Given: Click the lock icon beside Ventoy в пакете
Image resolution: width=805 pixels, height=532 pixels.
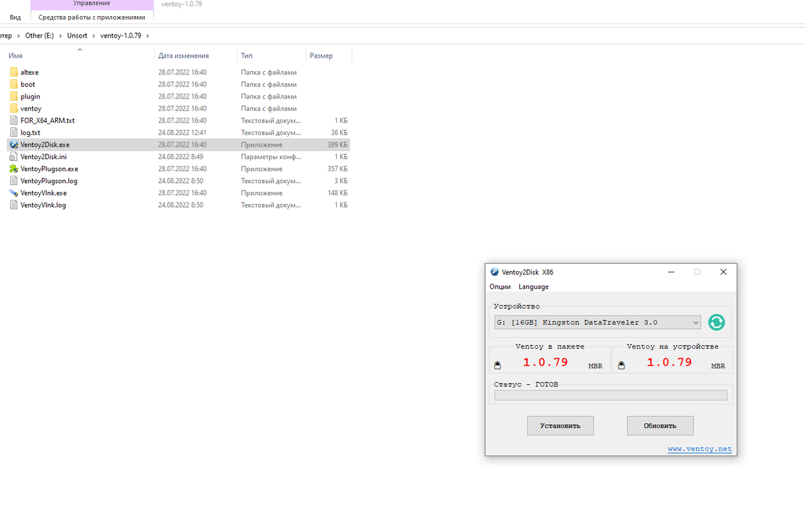Looking at the screenshot, I should pyautogui.click(x=497, y=366).
